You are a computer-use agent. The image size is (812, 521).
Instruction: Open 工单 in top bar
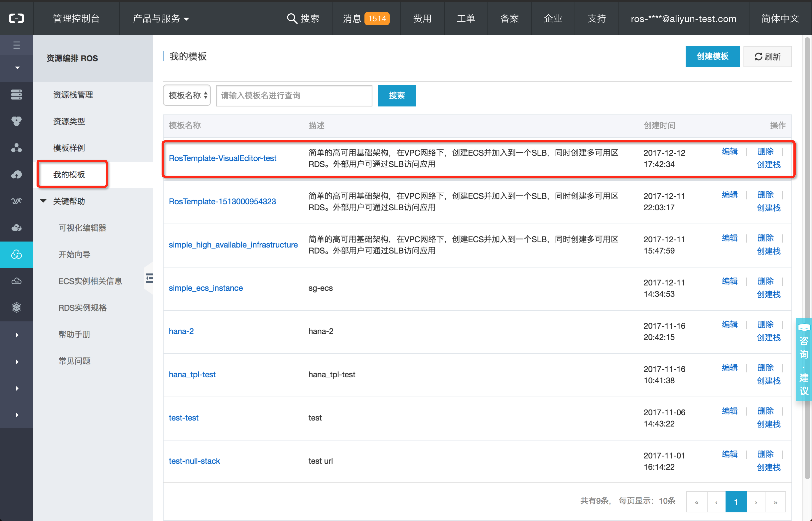click(466, 19)
